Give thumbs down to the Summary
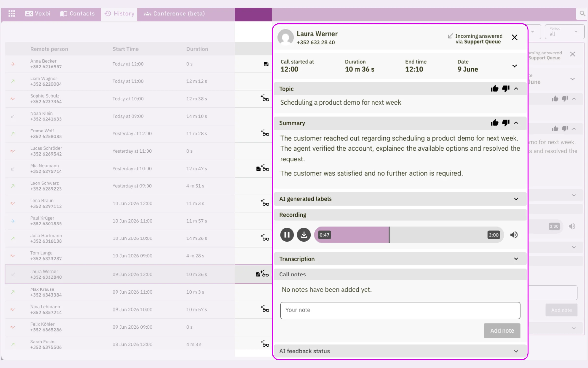This screenshot has width=588, height=368. (506, 123)
